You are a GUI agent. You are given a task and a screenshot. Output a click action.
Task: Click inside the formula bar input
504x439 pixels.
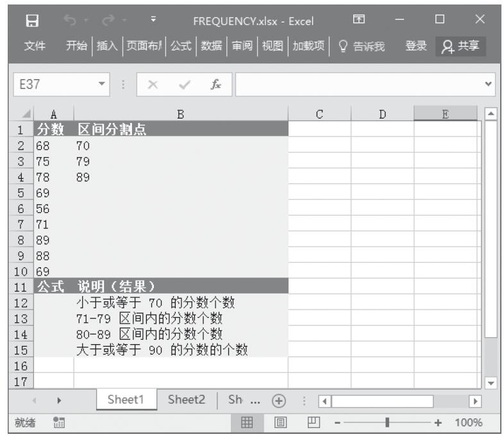(x=359, y=85)
